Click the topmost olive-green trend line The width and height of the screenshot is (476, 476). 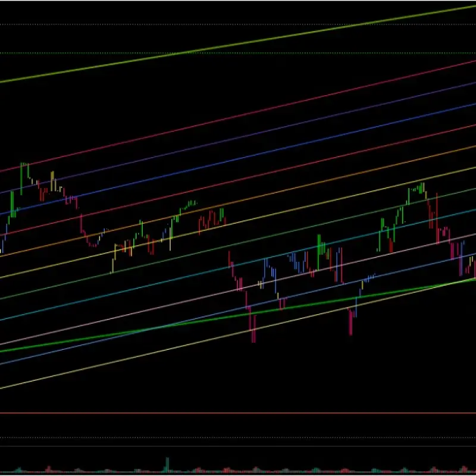coord(238,43)
